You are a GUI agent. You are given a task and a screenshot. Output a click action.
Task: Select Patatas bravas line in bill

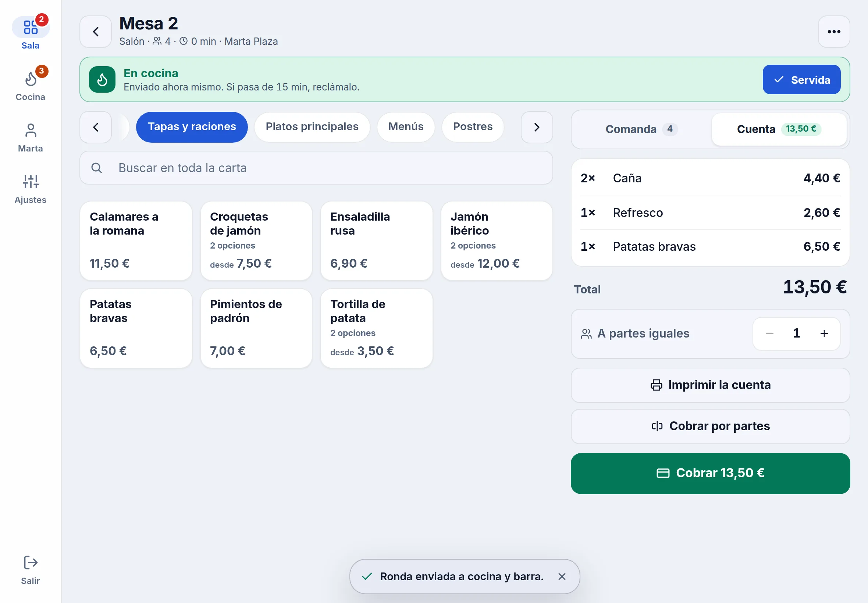[710, 247]
